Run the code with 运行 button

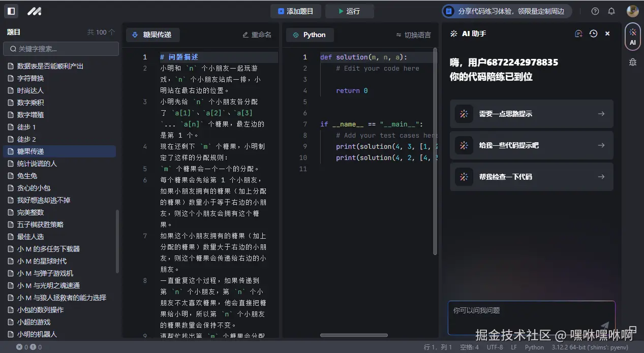(349, 11)
